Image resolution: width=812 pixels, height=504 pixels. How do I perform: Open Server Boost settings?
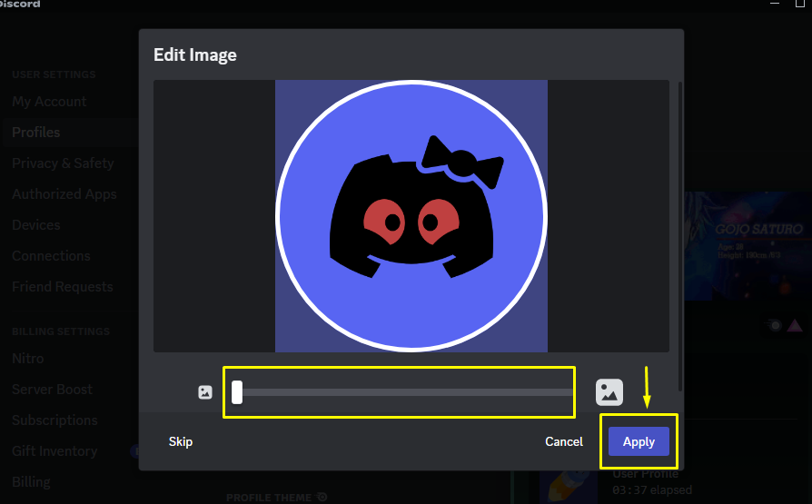(52, 389)
